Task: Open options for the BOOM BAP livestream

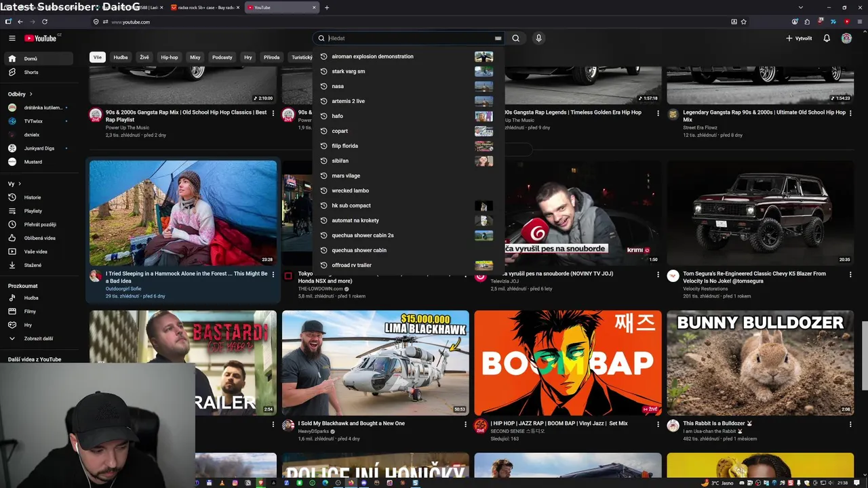Action: (658, 424)
